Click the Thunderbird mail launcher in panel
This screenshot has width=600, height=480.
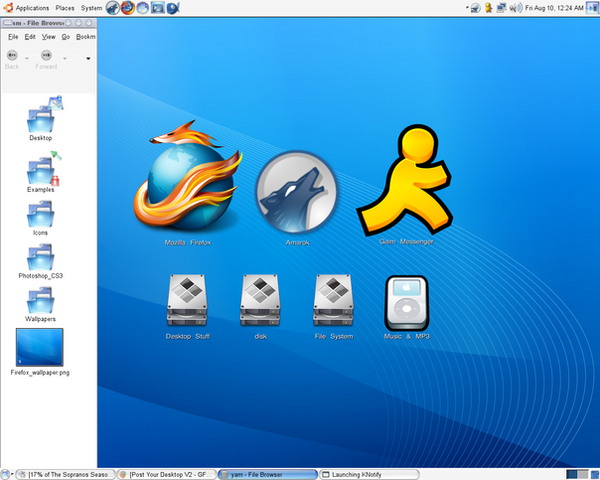(143, 8)
